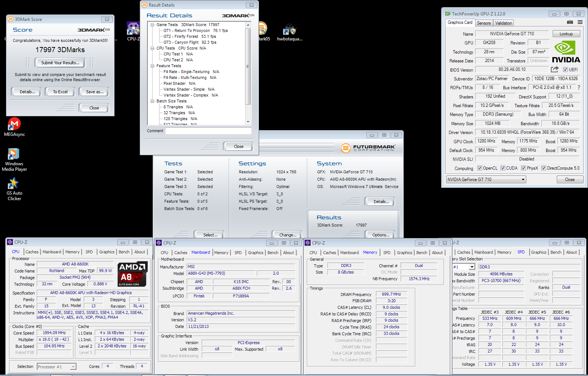Screen dimensions: 588x376
Task: Toggle the DirectCompute 5.0 checkbox
Action: (x=544, y=168)
